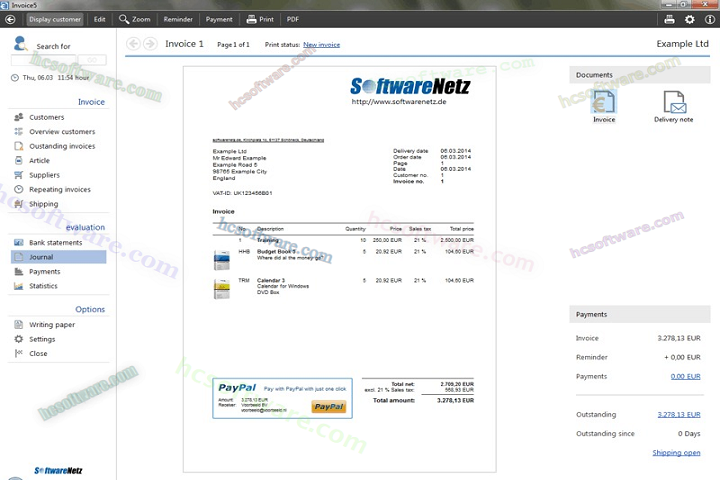Click the Oustanding invoices document icon
720x480 pixels.
18,146
